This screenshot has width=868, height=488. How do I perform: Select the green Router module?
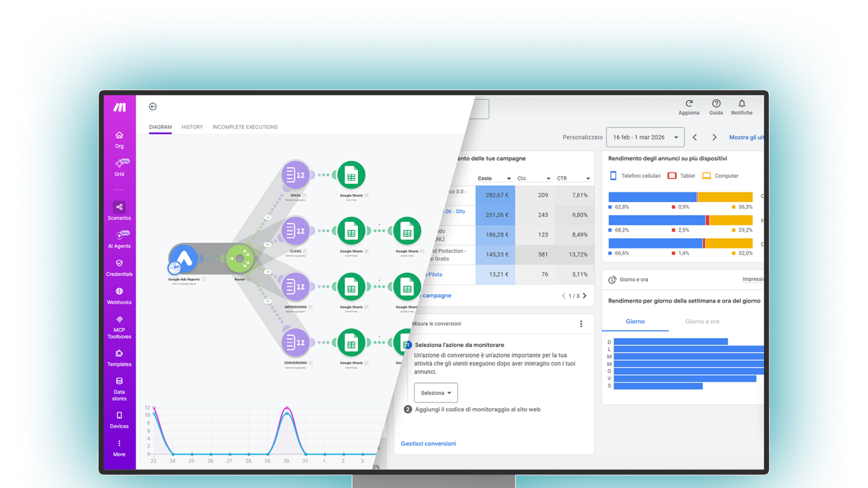click(x=240, y=259)
